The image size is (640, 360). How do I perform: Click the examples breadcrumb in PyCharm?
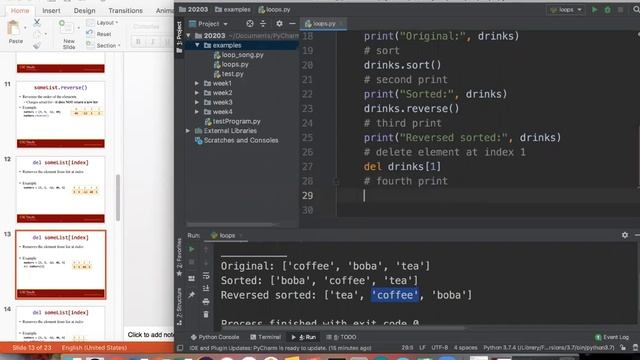(x=233, y=9)
